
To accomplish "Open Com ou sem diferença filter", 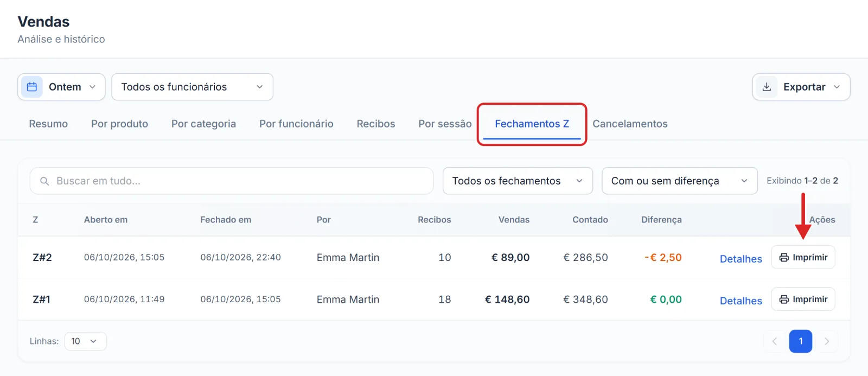I will click(679, 181).
